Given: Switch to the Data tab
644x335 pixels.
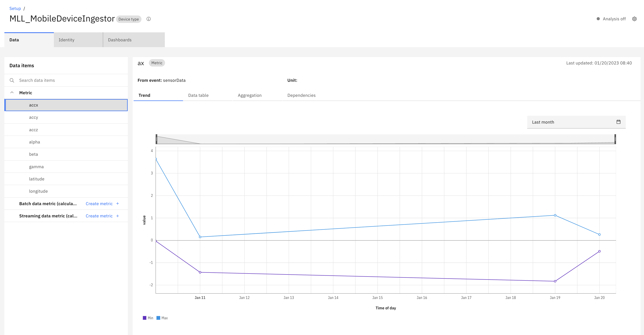Looking at the screenshot, I should point(29,40).
